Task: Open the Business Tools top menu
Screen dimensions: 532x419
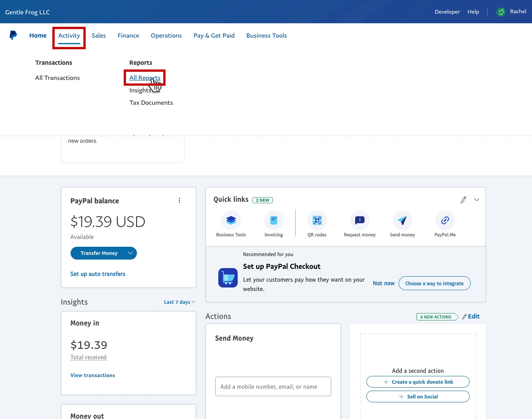Action: coord(267,36)
